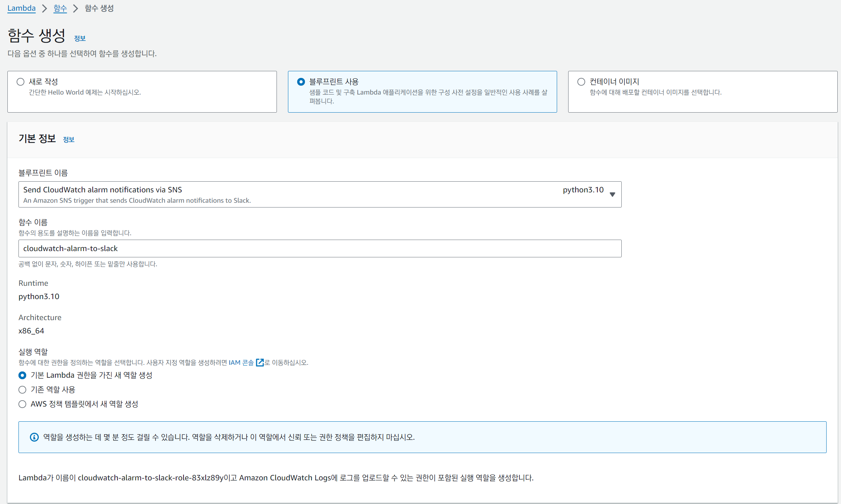The image size is (841, 504).
Task: Click the Lambda breadcrumb link
Action: [x=21, y=8]
